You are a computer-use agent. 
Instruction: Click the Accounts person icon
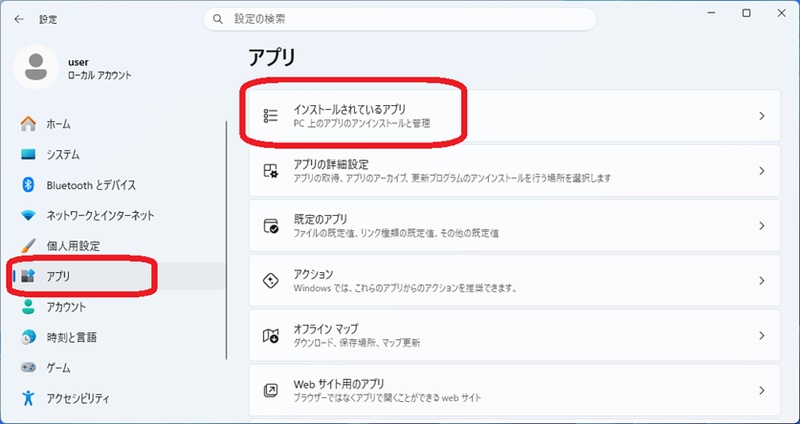[28, 307]
